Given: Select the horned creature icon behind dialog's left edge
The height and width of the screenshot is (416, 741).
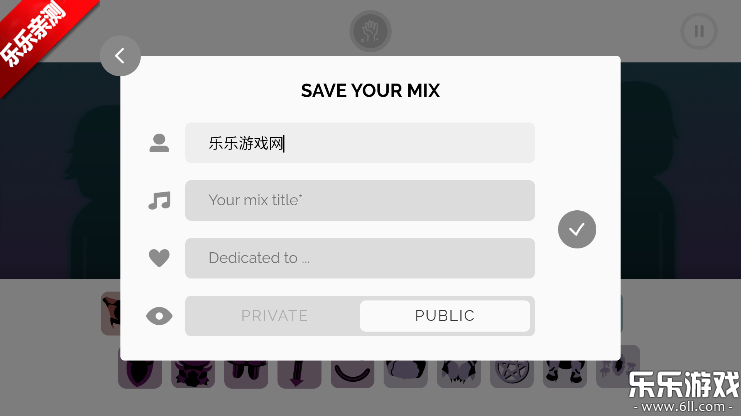Looking at the screenshot, I should (x=111, y=313).
